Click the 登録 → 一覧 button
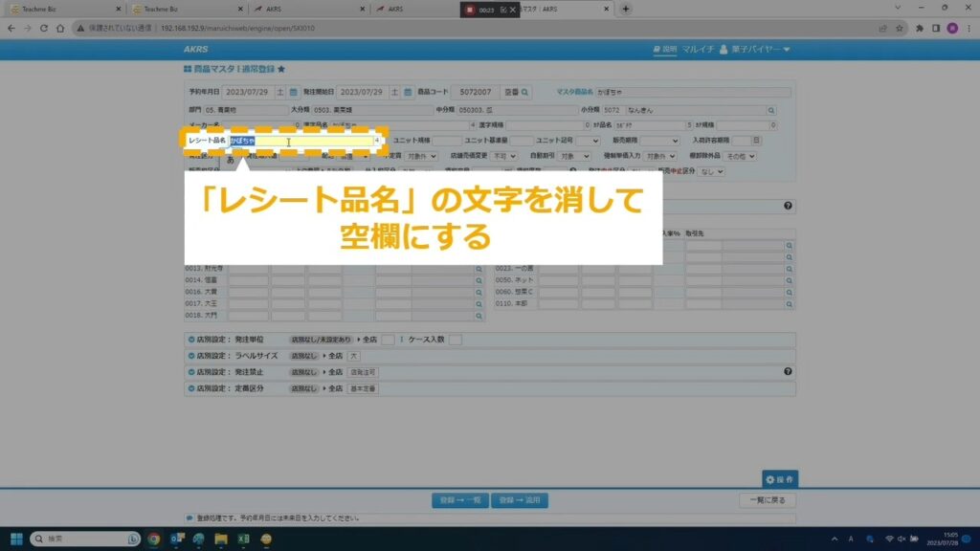 (x=458, y=500)
